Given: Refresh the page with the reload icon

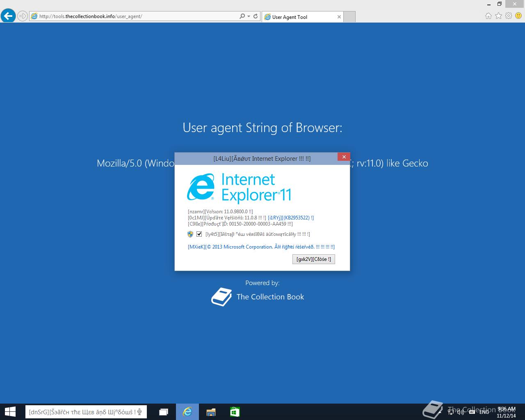Looking at the screenshot, I should [x=256, y=16].
